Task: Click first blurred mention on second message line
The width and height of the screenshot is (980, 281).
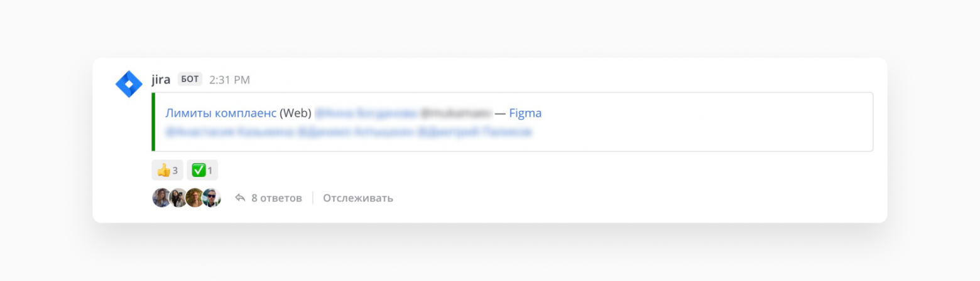Action: [229, 132]
